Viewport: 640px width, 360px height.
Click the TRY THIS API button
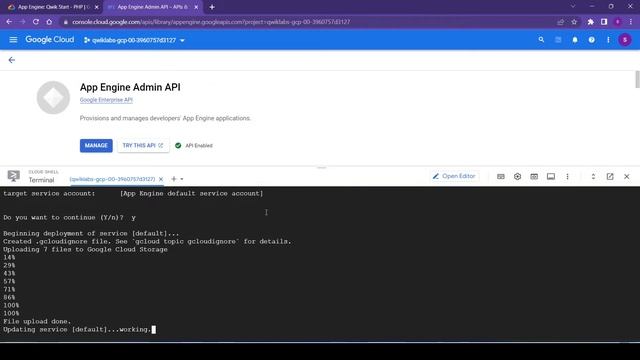point(143,145)
